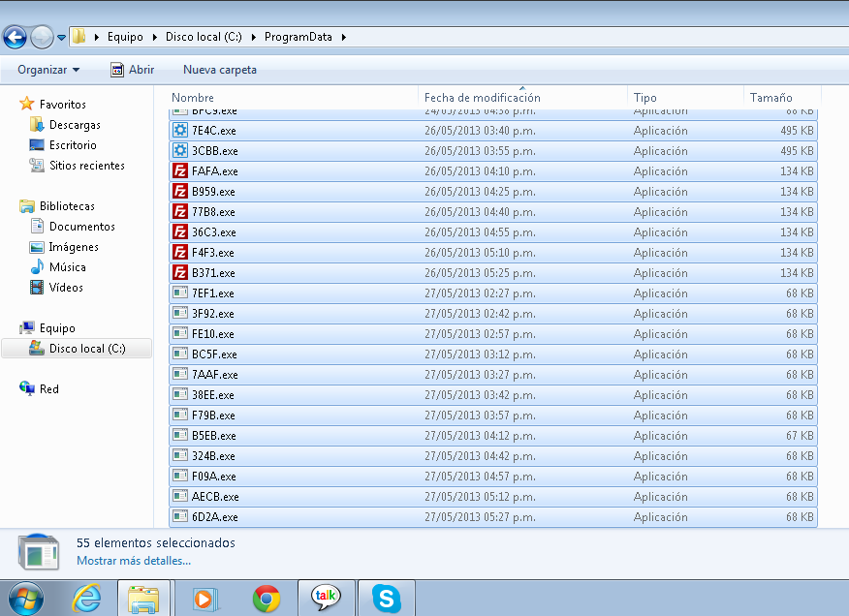Click application icon of 3F92.exe
The width and height of the screenshot is (849, 616).
(179, 313)
